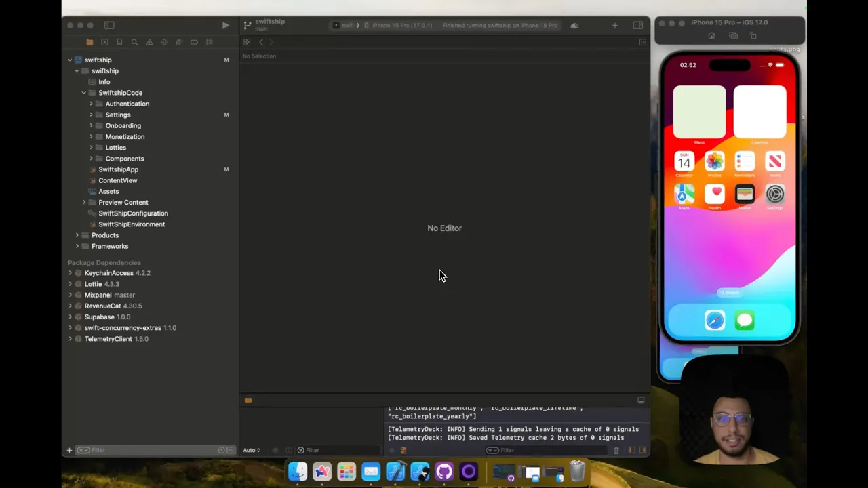Select the Project navigator folder icon
The image size is (868, 488).
90,42
